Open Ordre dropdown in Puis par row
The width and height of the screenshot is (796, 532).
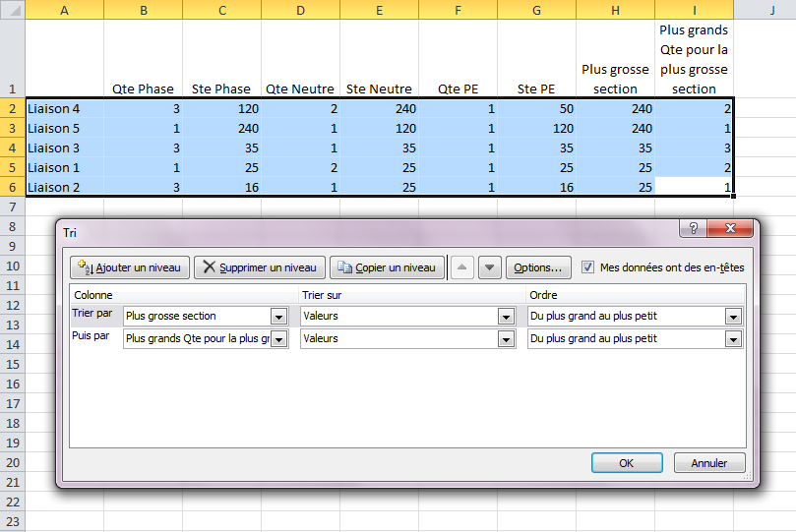732,339
